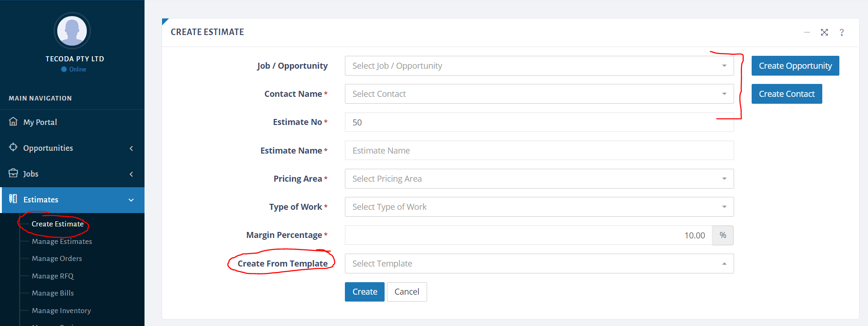Open Manage RFQ in sidebar
The height and width of the screenshot is (326, 868).
tap(53, 276)
